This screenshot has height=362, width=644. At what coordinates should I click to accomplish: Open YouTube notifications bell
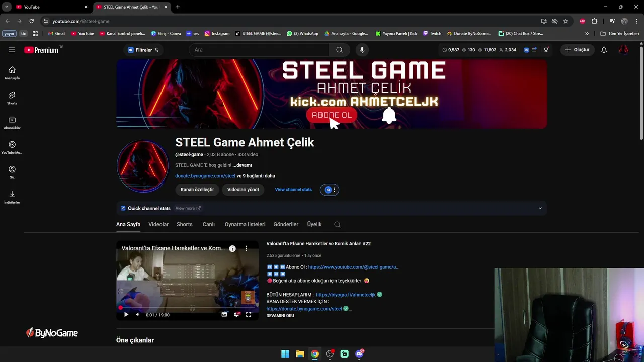(x=604, y=50)
